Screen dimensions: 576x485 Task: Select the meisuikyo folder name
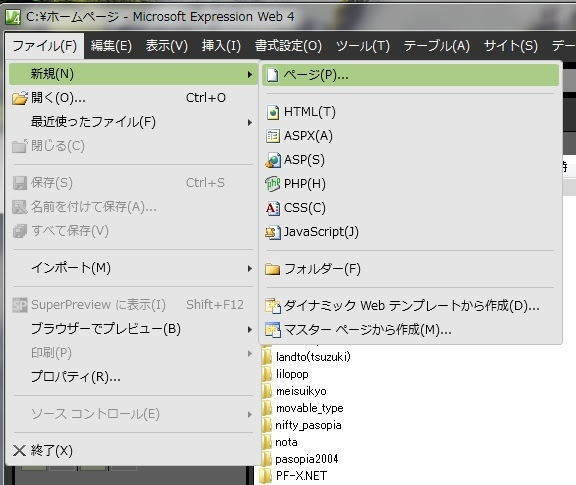click(x=301, y=391)
